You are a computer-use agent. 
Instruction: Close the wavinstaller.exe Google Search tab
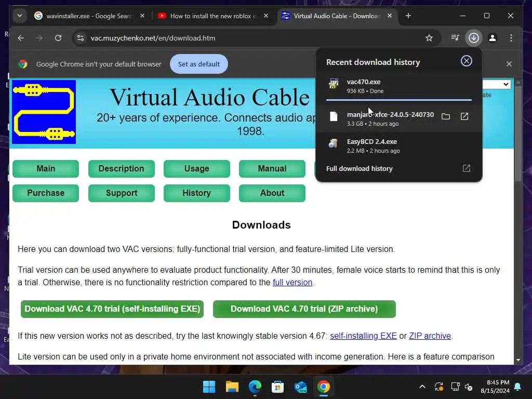tap(142, 16)
